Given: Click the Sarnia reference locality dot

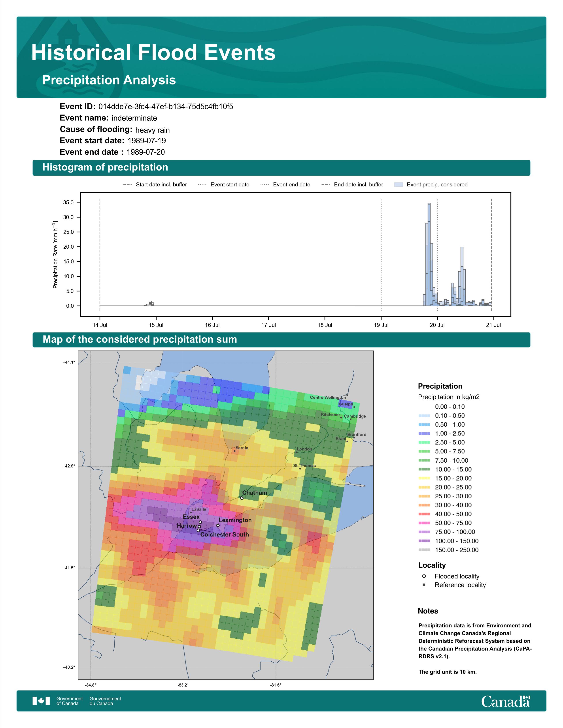Looking at the screenshot, I should (x=234, y=451).
